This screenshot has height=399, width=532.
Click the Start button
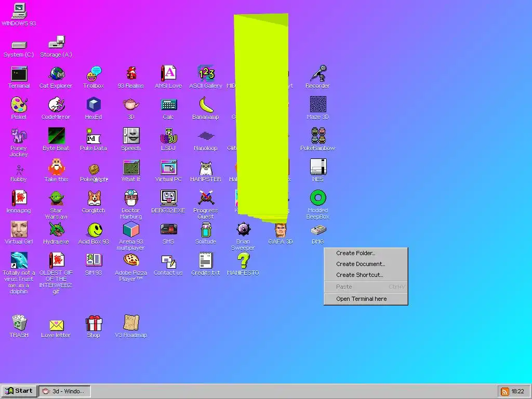coord(19,391)
